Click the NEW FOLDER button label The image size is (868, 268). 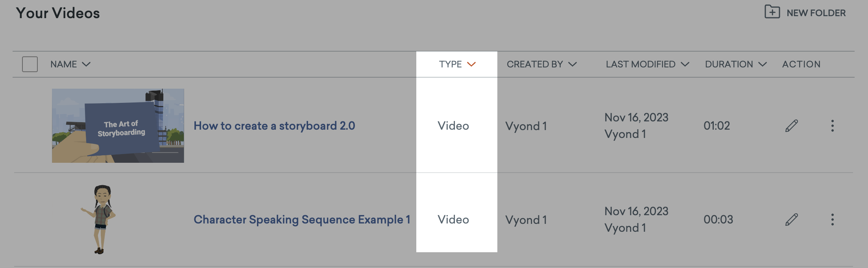click(x=816, y=13)
